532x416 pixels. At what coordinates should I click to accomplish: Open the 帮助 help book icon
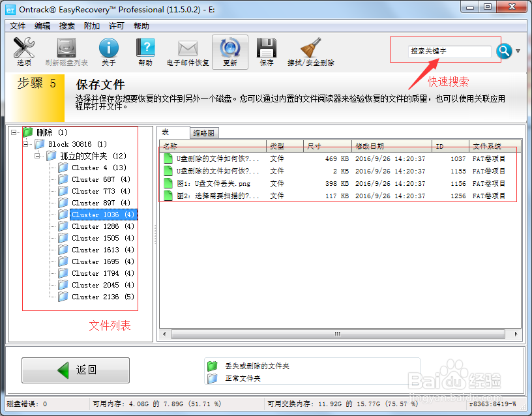145,52
